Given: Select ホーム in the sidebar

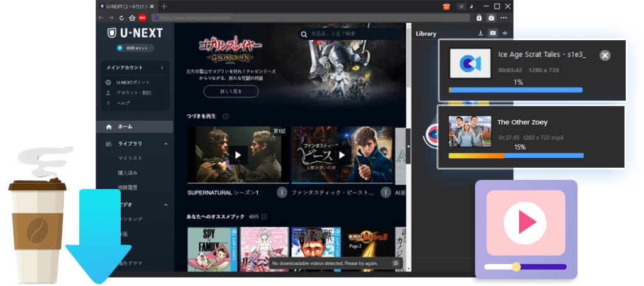Looking at the screenshot, I should tap(135, 127).
